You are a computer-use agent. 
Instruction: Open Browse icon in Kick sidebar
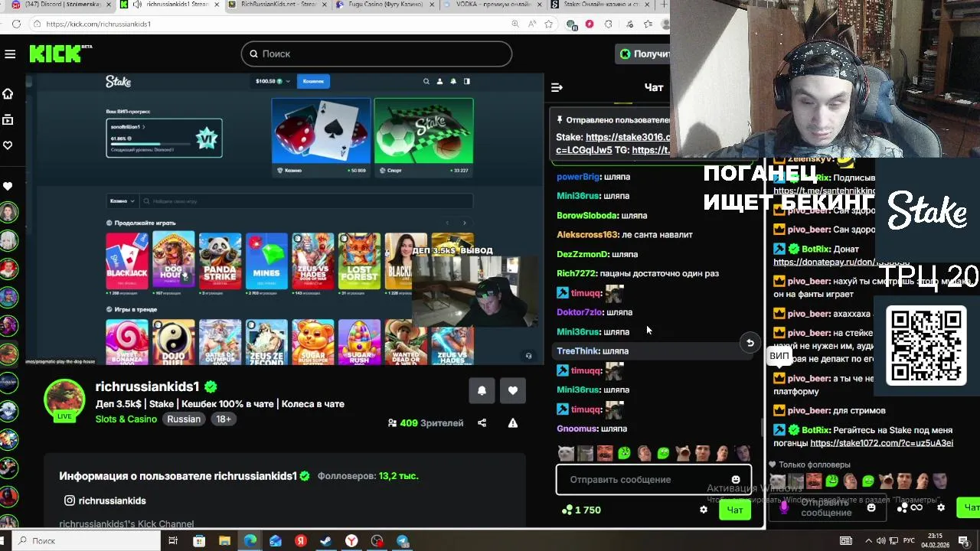pyautogui.click(x=8, y=119)
